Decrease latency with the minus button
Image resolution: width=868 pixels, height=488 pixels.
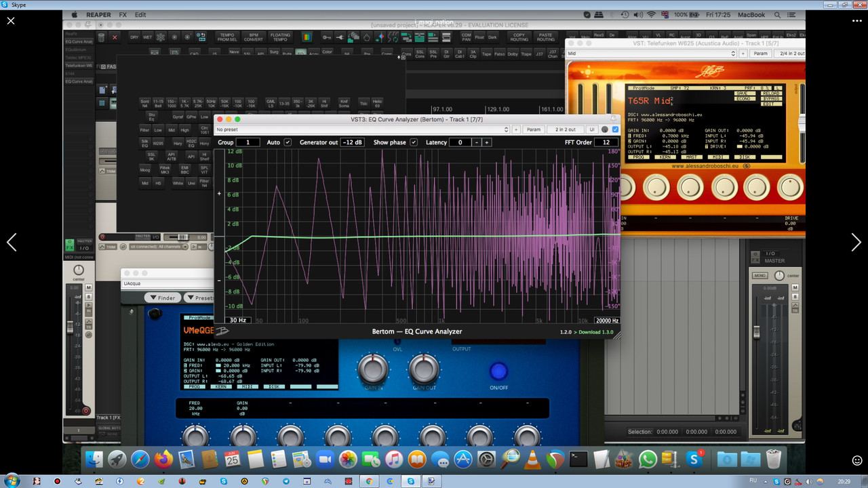click(477, 142)
